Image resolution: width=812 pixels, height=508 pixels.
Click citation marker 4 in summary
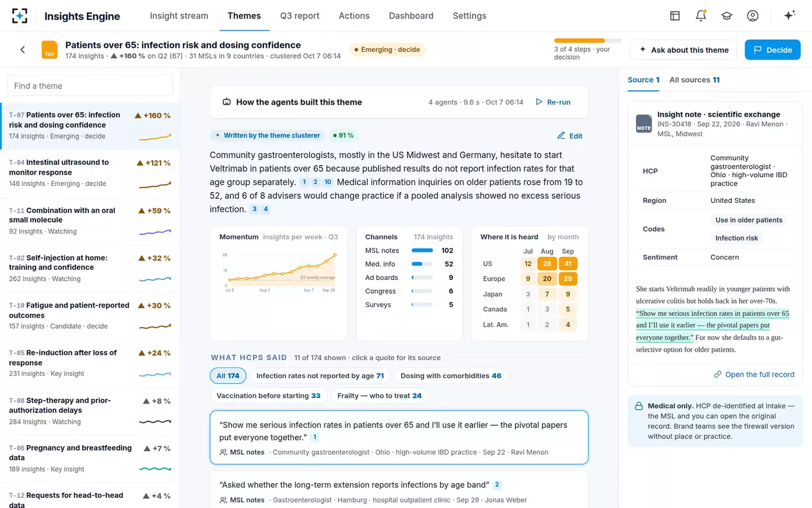pyautogui.click(x=266, y=209)
